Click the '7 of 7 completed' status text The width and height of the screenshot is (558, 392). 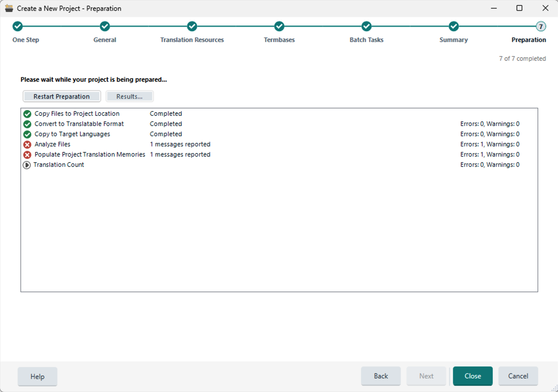click(522, 58)
